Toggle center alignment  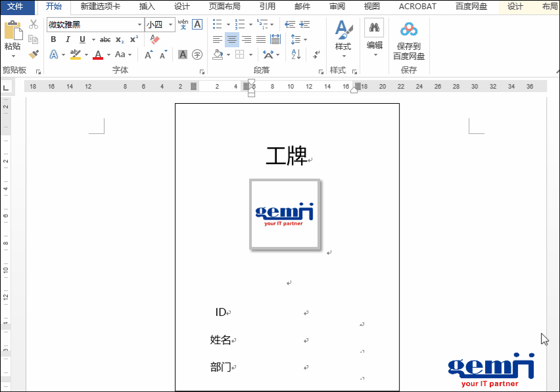tap(231, 39)
